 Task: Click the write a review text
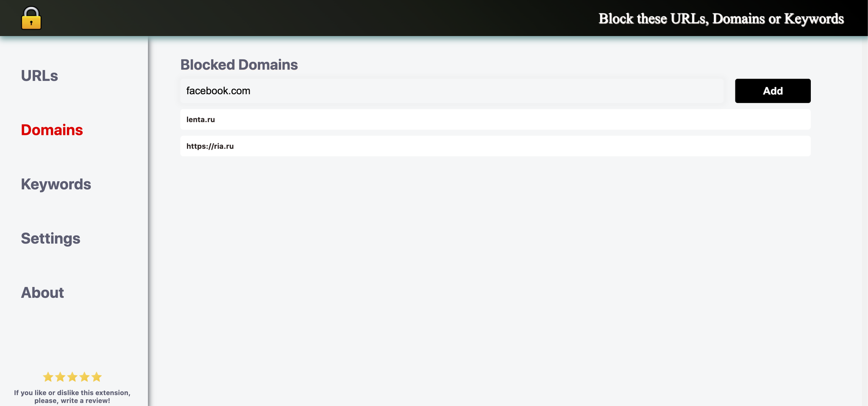(72, 397)
